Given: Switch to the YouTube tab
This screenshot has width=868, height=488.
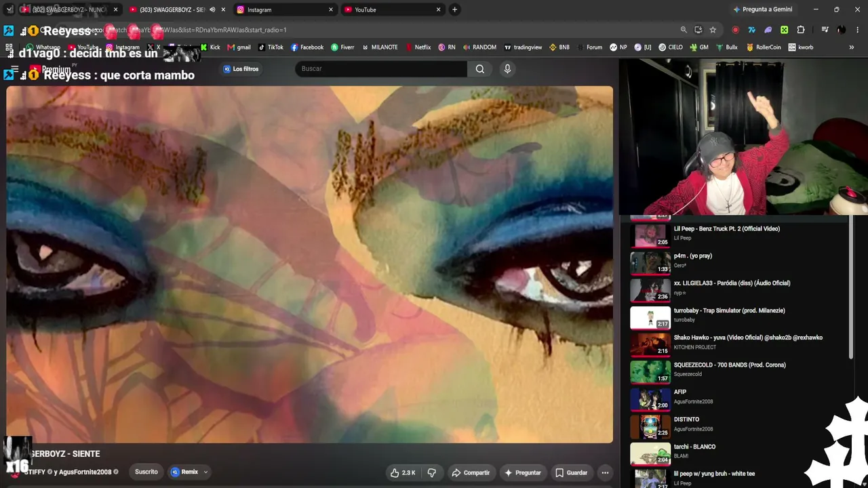Looking at the screenshot, I should [392, 9].
